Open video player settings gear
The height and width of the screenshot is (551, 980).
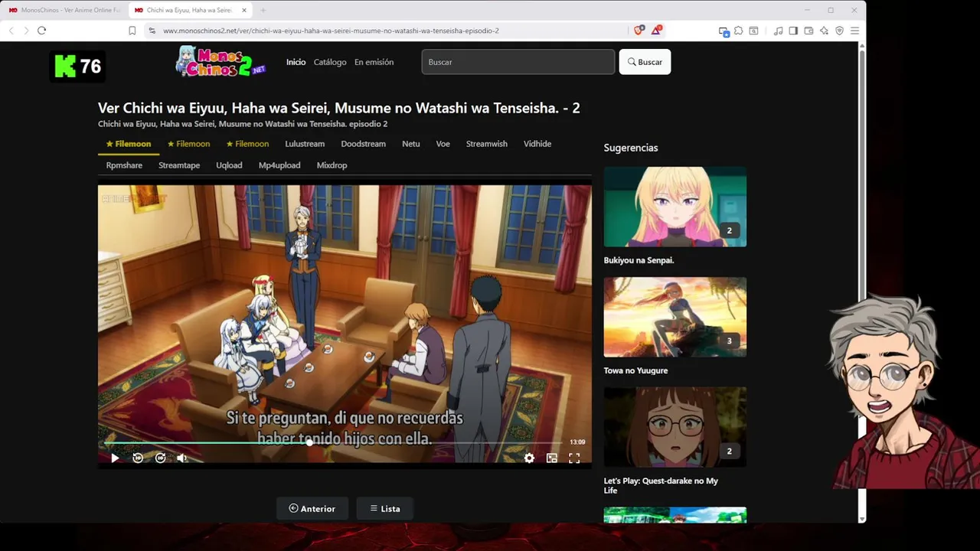tap(529, 458)
